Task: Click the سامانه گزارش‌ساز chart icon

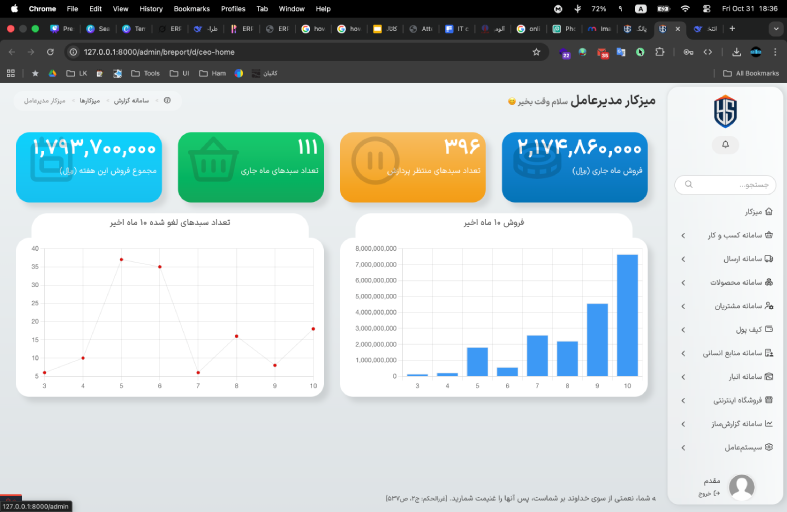Action: [768, 424]
